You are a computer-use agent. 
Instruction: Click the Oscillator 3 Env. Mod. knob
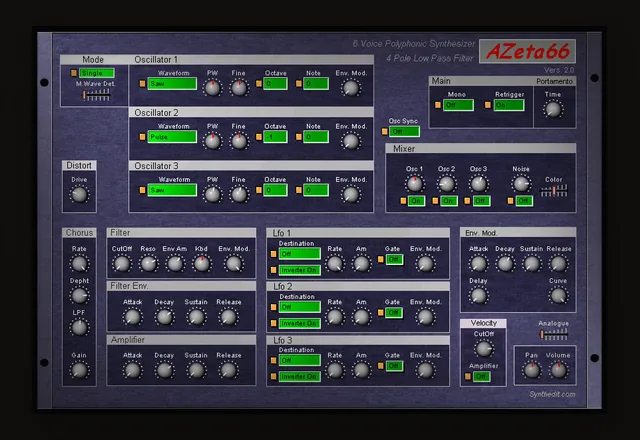pyautogui.click(x=351, y=195)
